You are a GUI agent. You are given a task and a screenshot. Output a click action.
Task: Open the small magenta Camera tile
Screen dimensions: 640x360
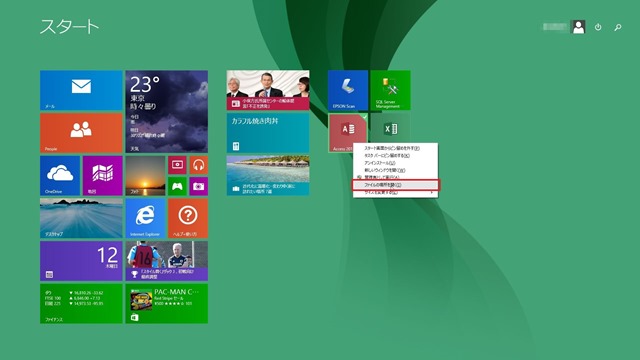click(199, 186)
